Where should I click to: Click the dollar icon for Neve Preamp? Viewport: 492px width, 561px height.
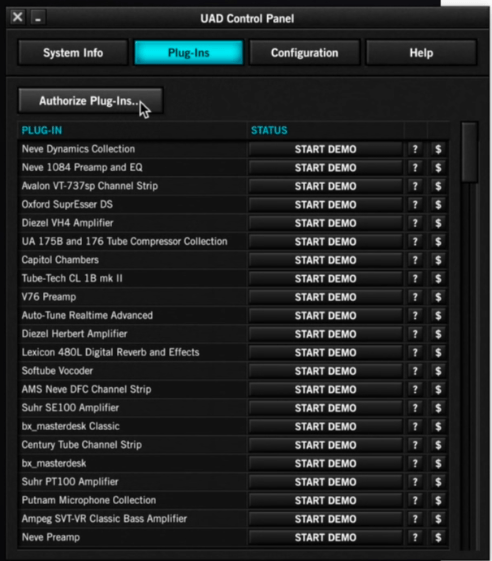[438, 537]
